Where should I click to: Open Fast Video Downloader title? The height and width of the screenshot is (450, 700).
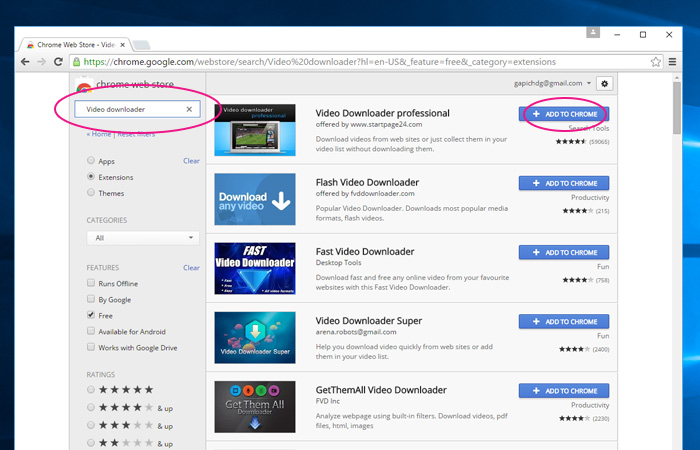click(365, 251)
